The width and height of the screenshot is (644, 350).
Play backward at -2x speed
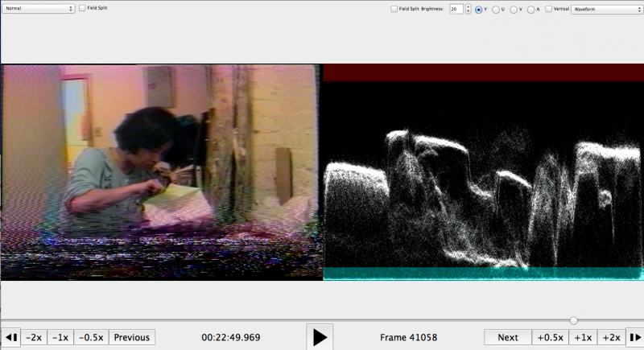tap(34, 337)
